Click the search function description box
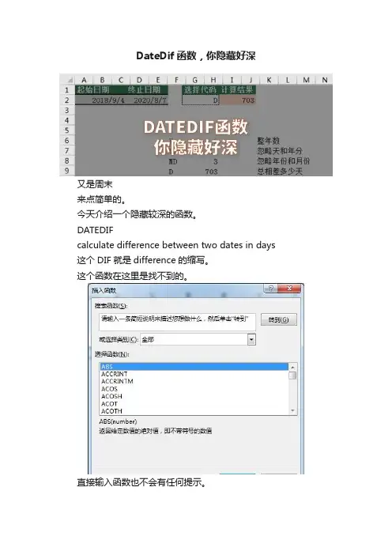This screenshot has height=555, width=392. click(177, 322)
